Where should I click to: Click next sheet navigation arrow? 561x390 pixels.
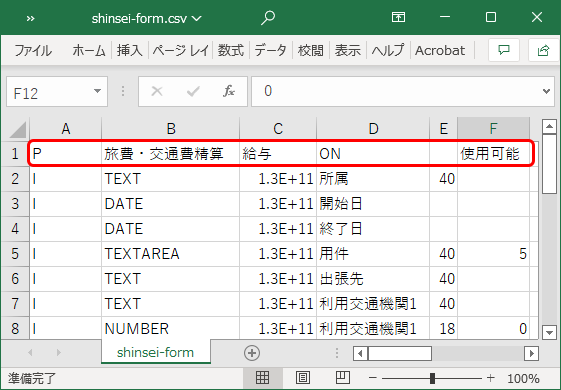click(x=58, y=353)
